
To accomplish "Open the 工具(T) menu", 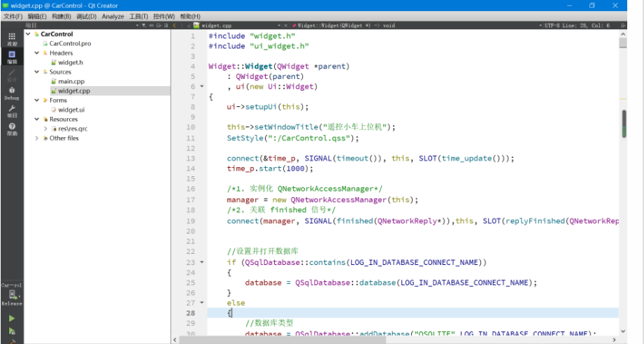I will [x=139, y=16].
